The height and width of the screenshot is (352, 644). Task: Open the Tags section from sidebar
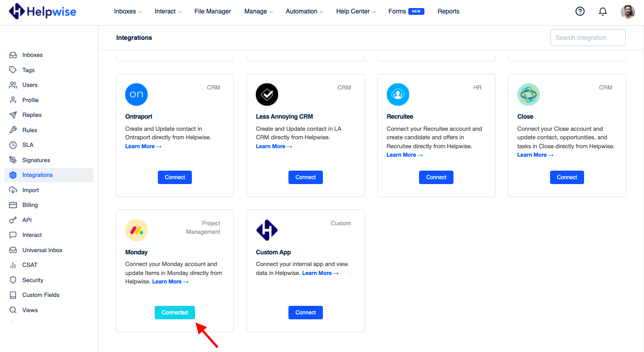[14, 70]
